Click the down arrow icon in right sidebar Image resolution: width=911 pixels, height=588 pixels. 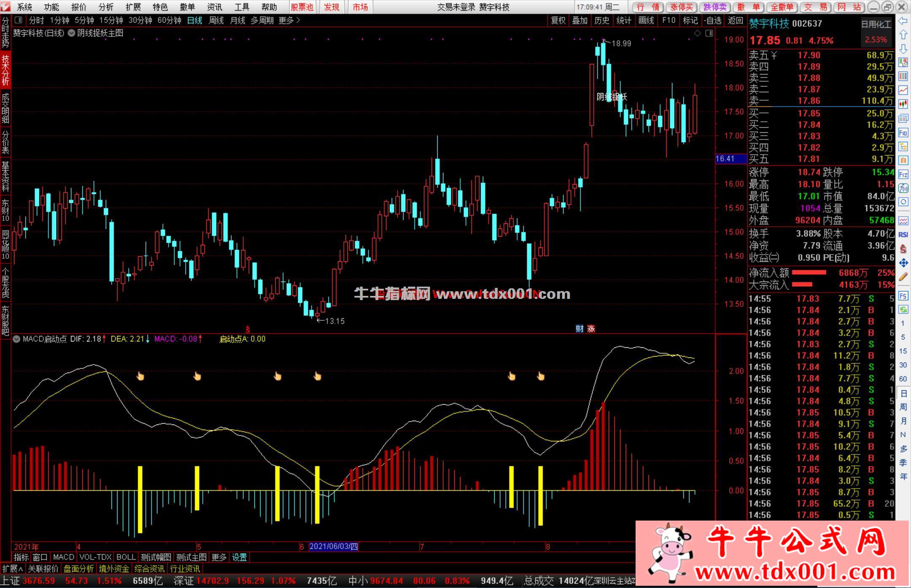tap(903, 48)
